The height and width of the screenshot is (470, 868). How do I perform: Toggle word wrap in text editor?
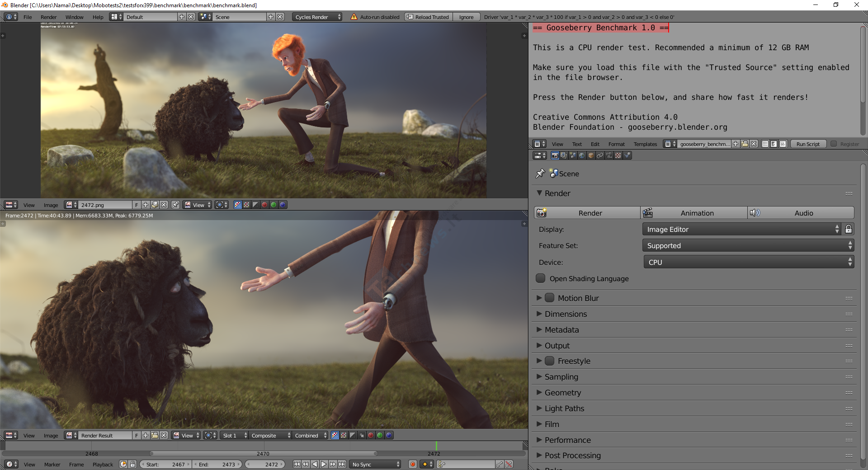click(774, 144)
